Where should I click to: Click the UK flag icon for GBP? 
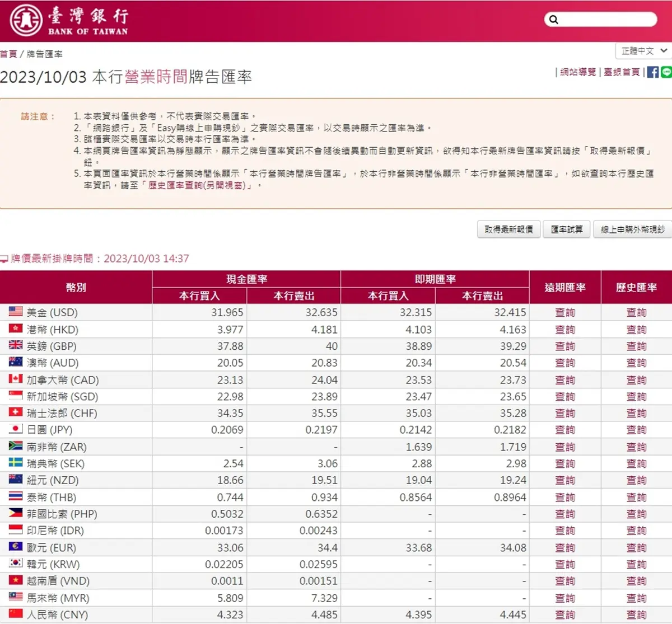click(16, 345)
